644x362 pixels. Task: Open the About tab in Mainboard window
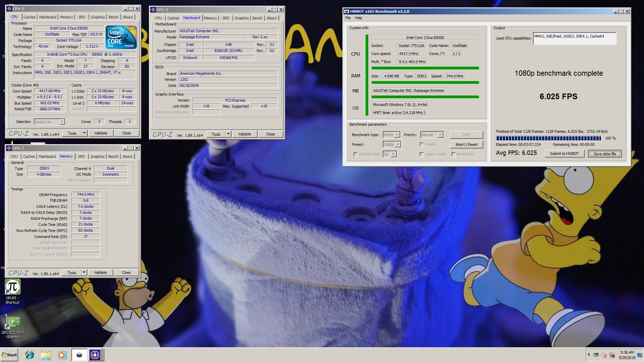[x=272, y=18]
